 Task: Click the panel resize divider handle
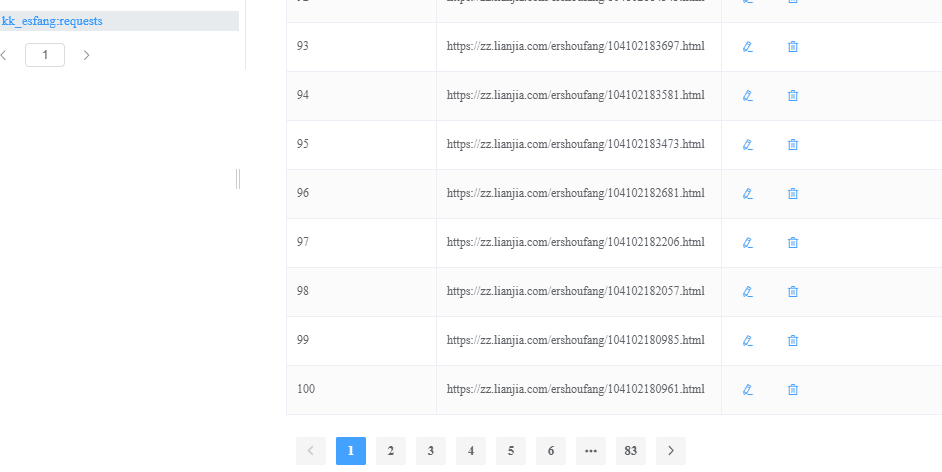point(238,178)
